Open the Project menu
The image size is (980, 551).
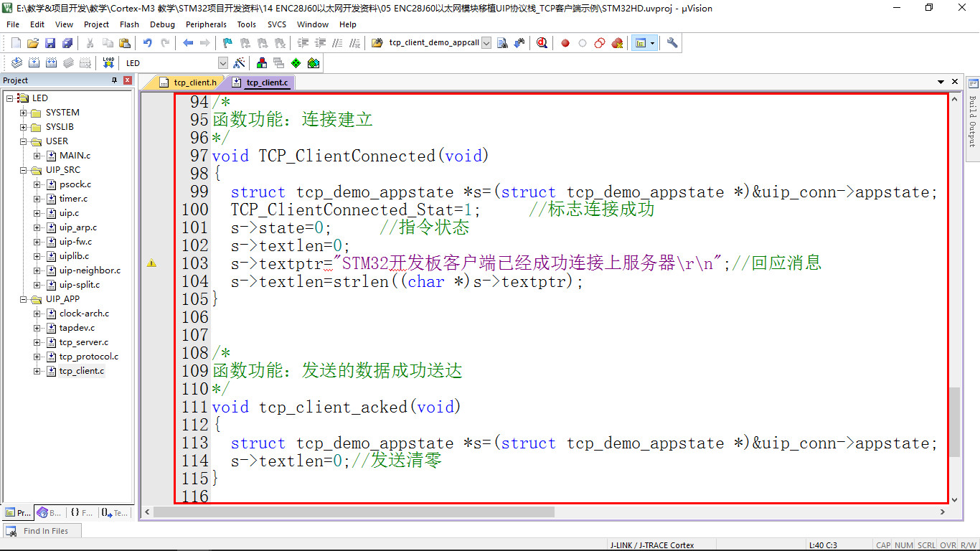pos(96,24)
